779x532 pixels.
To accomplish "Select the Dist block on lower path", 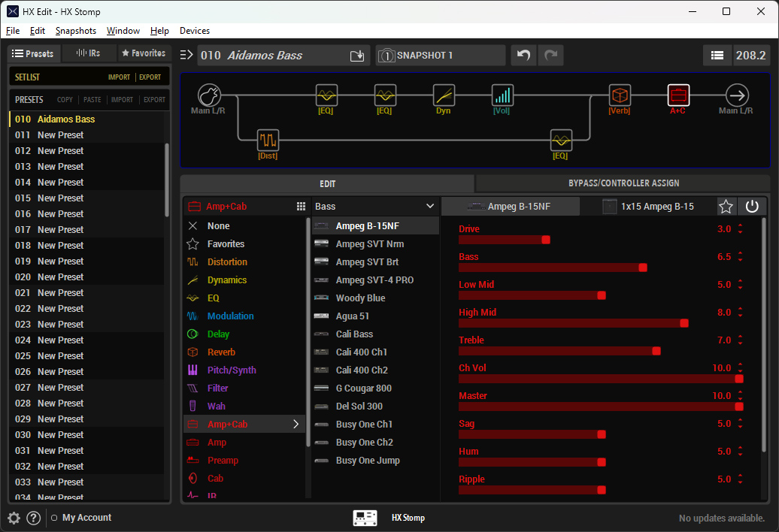I will pyautogui.click(x=268, y=140).
